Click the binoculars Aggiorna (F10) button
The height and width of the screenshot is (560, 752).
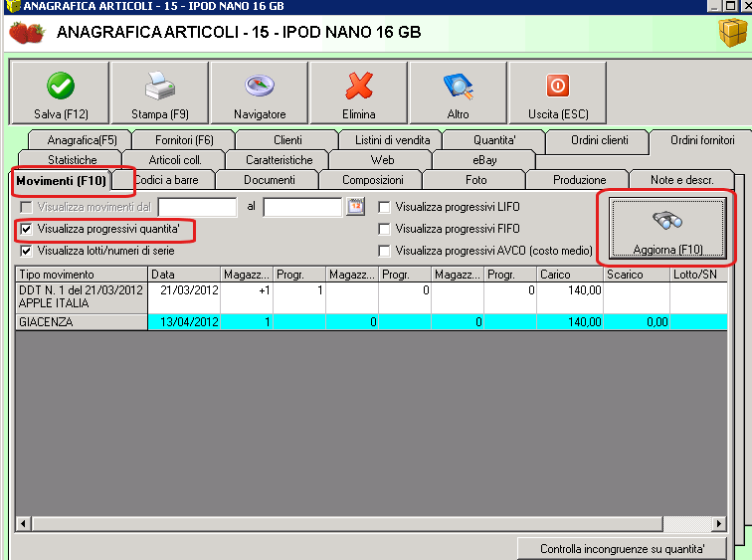(667, 228)
